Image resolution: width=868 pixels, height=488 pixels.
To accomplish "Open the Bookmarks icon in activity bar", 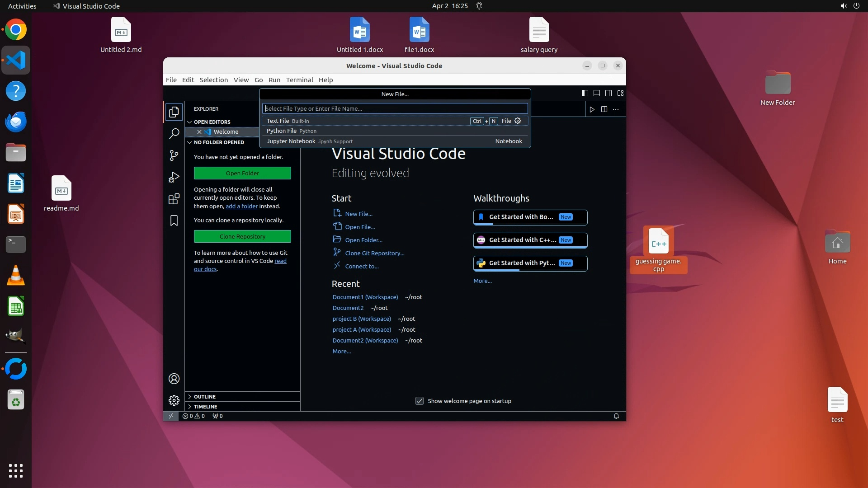I will click(x=174, y=221).
